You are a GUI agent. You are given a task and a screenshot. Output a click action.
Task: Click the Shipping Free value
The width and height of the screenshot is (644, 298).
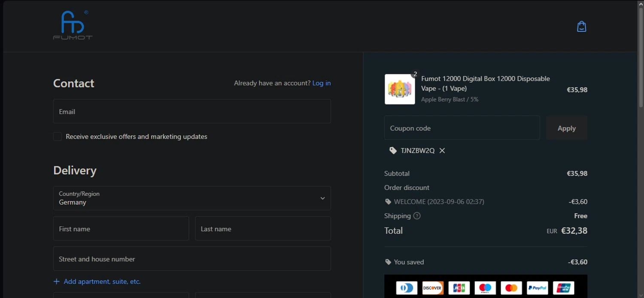click(580, 216)
